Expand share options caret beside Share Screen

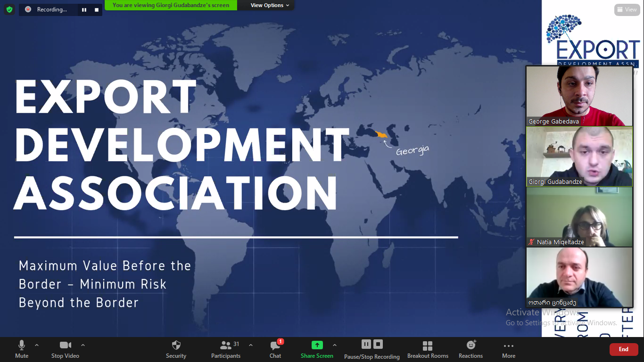(x=335, y=345)
